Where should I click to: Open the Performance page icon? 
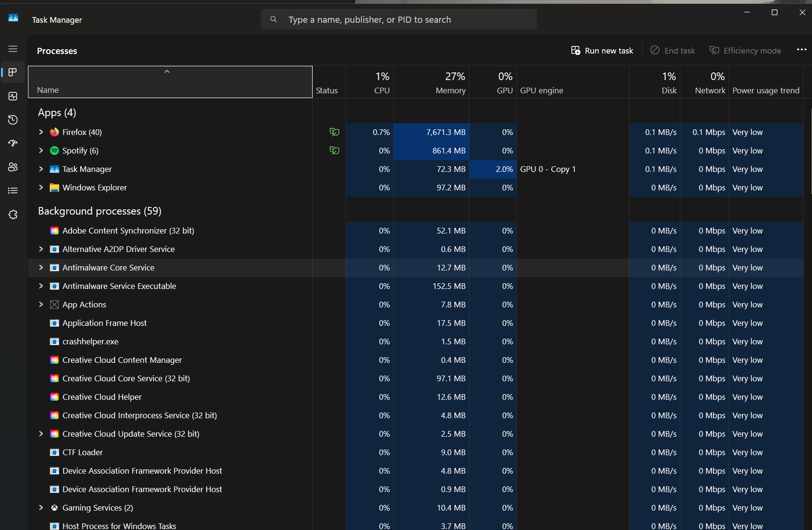coord(13,96)
